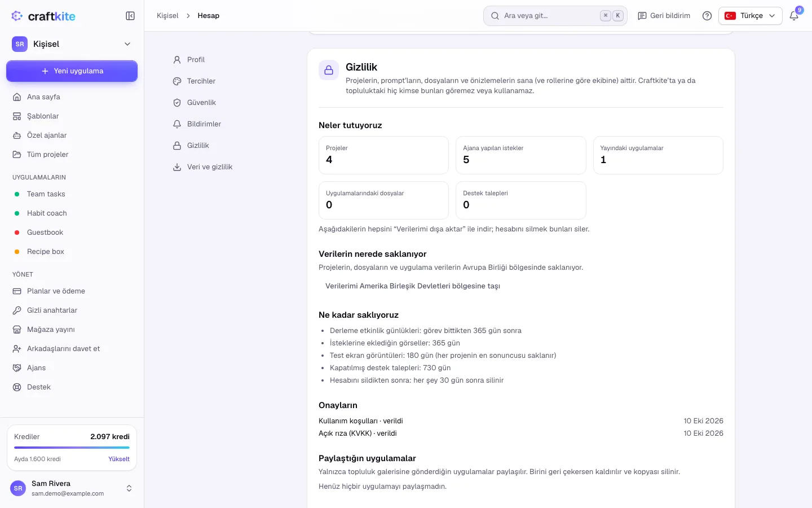Click the craftkite logo

43,16
